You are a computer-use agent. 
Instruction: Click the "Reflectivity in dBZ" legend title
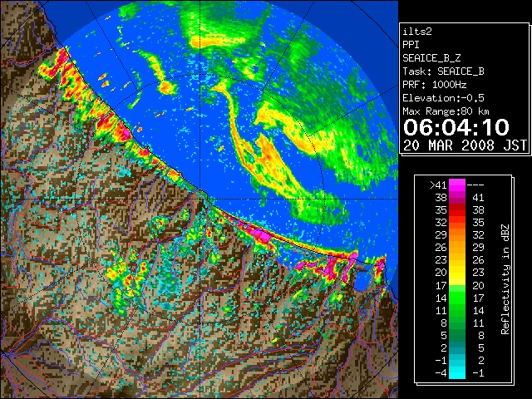505,279
